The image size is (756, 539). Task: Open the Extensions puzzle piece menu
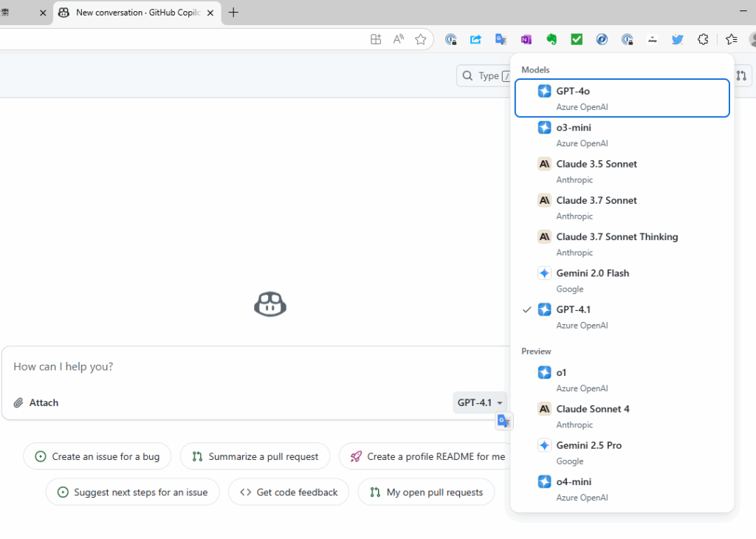pyautogui.click(x=703, y=40)
